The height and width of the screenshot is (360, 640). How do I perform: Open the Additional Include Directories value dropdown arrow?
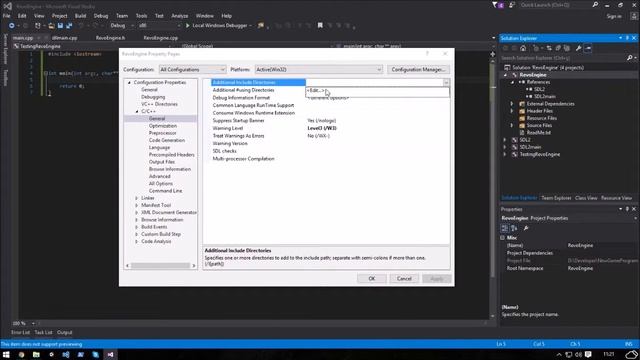446,82
